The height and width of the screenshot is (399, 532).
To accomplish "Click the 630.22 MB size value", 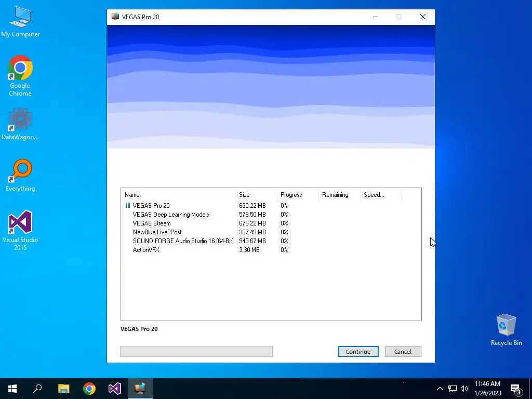I will click(x=252, y=206).
